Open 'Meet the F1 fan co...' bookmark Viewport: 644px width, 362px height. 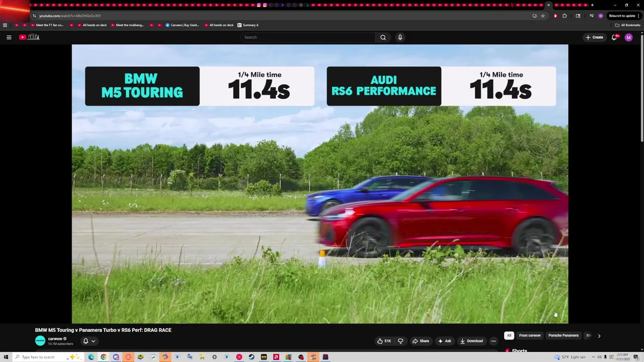[x=47, y=25]
